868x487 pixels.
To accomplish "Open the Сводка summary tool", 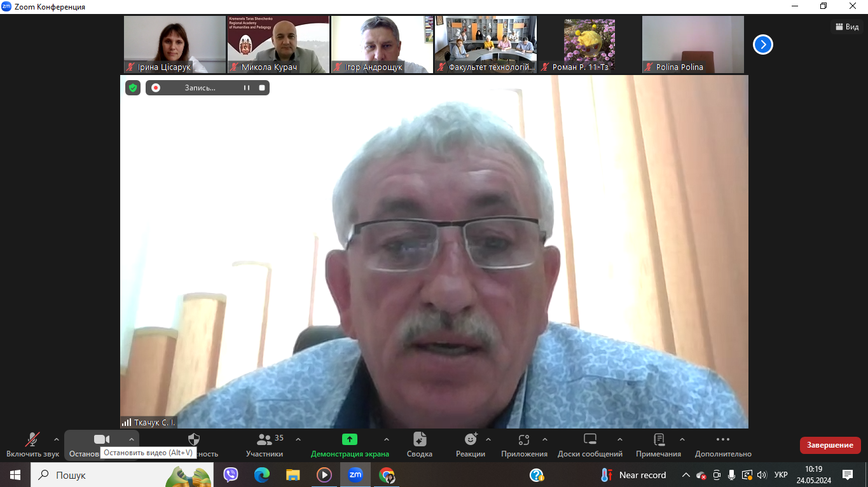I will (419, 444).
